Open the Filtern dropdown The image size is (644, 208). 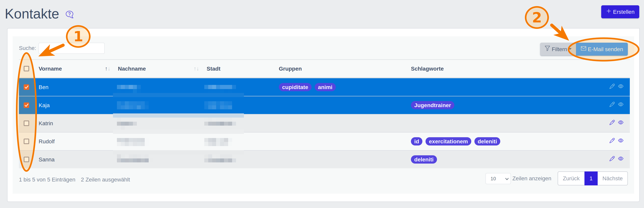tap(557, 49)
